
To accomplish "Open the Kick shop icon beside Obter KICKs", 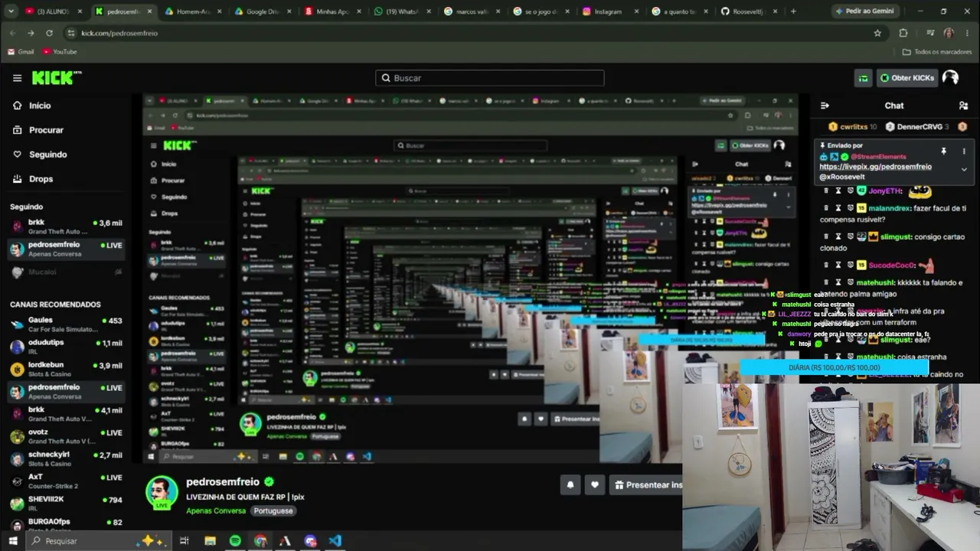I will click(x=863, y=78).
